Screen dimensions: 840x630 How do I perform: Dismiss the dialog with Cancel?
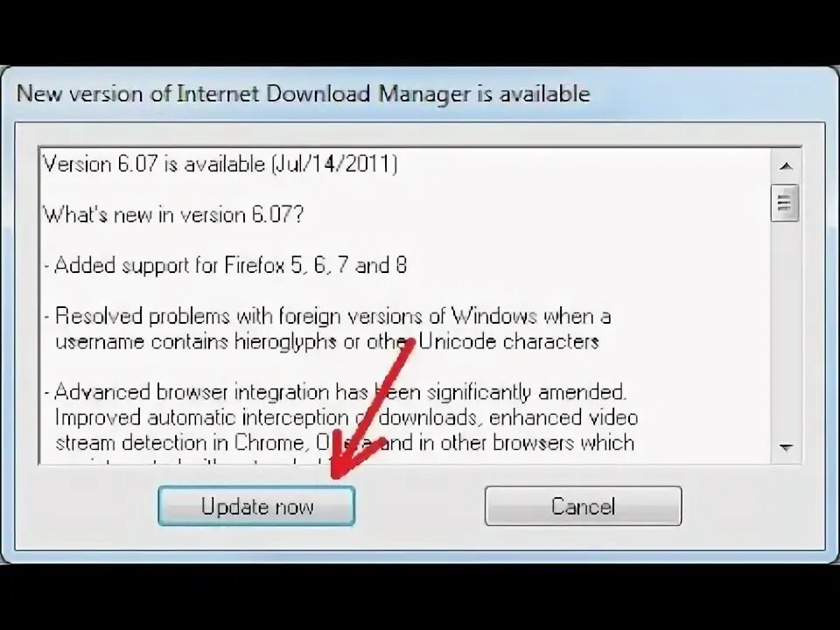click(x=583, y=507)
